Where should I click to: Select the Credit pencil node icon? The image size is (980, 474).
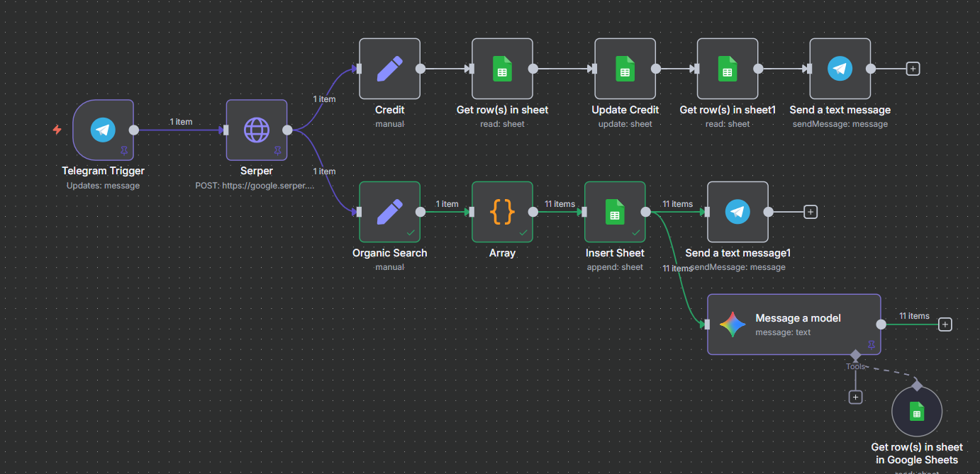coord(389,68)
